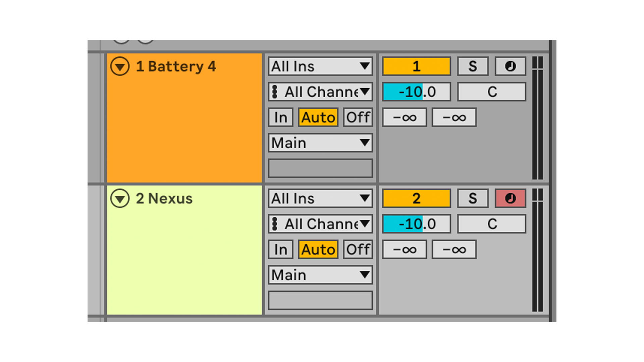Viewport: 644px width, 362px height.
Task: Open All Channels dropdown on Nexus track
Action: click(x=320, y=224)
